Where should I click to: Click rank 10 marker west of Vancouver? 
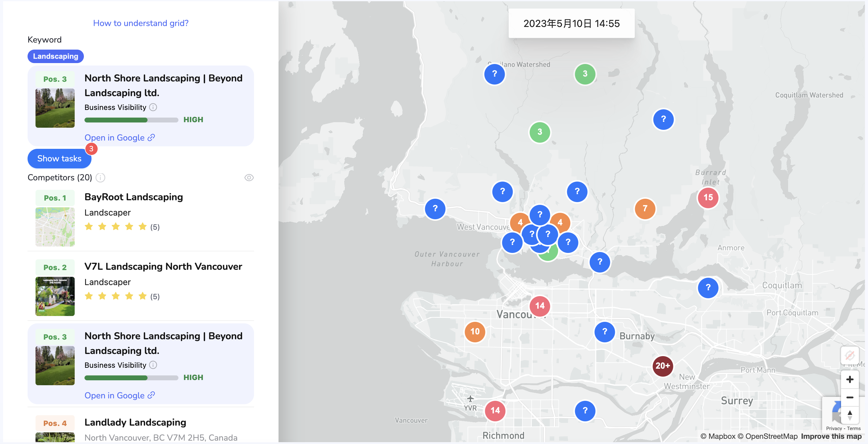point(475,332)
